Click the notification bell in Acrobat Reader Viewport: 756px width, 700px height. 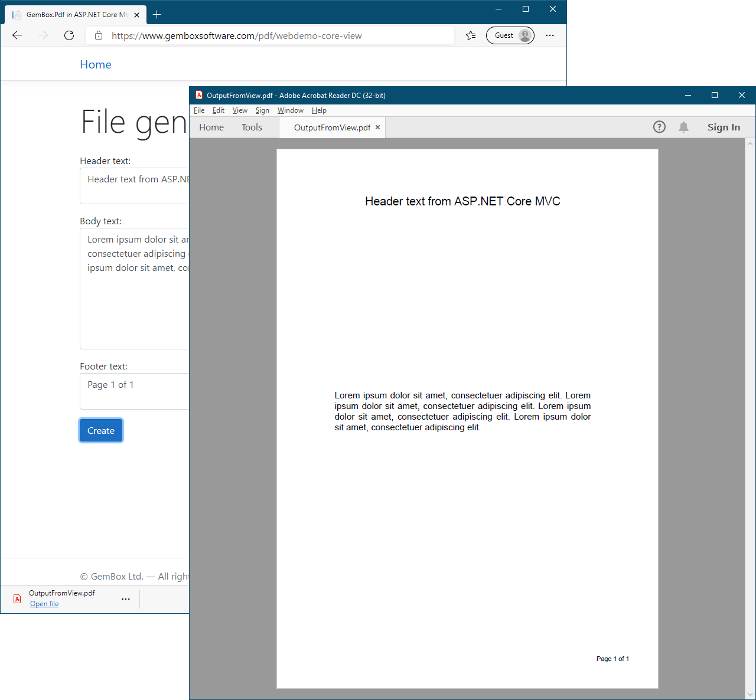pyautogui.click(x=683, y=127)
